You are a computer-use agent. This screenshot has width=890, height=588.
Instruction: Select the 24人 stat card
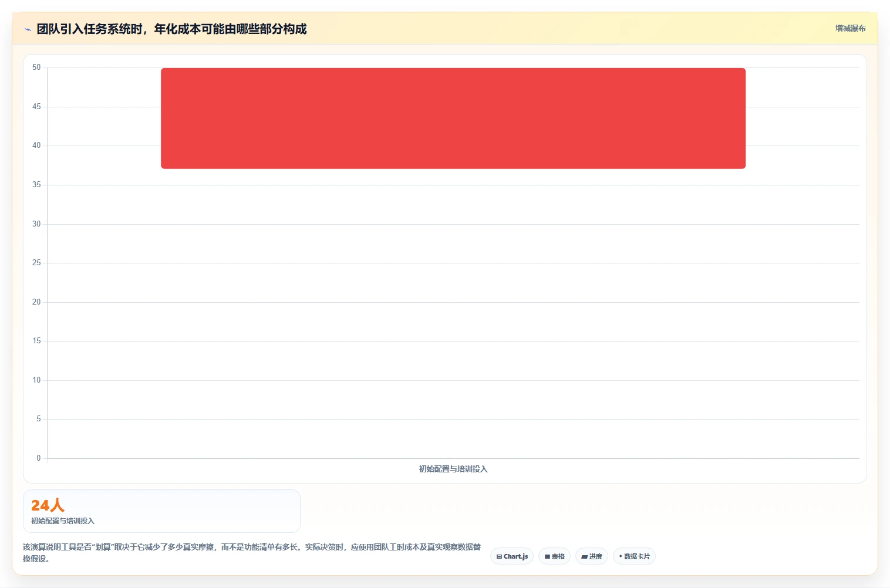tap(161, 511)
